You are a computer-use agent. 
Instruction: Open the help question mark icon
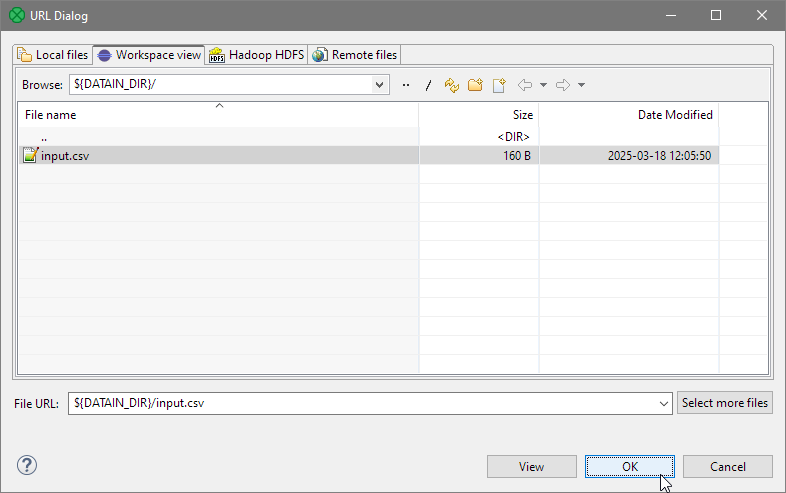tap(27, 465)
